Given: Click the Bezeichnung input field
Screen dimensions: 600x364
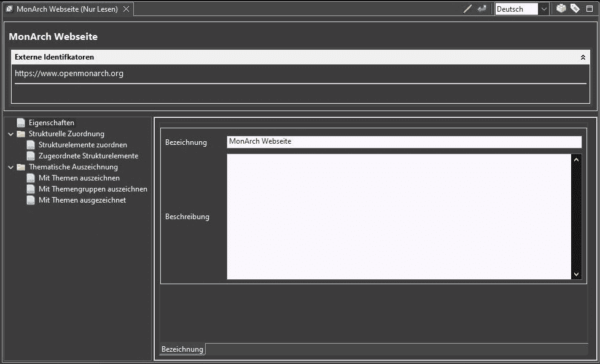Looking at the screenshot, I should pos(404,142).
